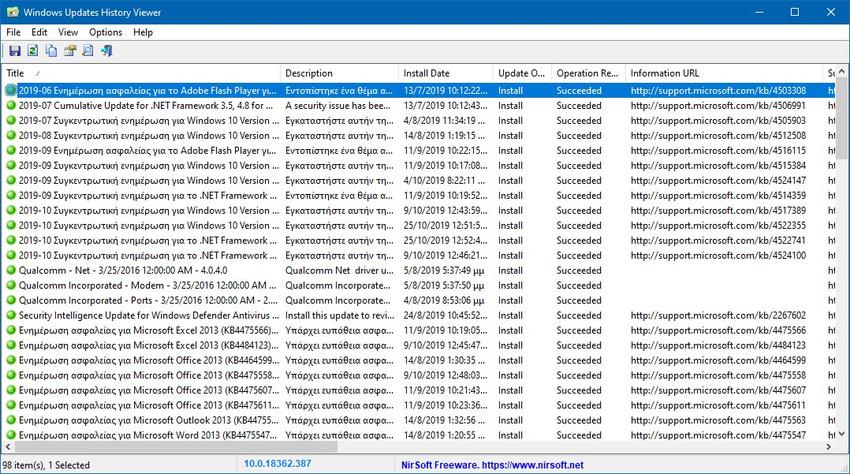
Task: Sort by the Title column header
Action: coord(140,73)
